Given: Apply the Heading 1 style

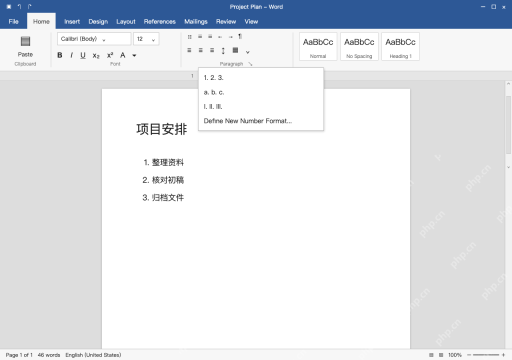Looking at the screenshot, I should click(400, 47).
